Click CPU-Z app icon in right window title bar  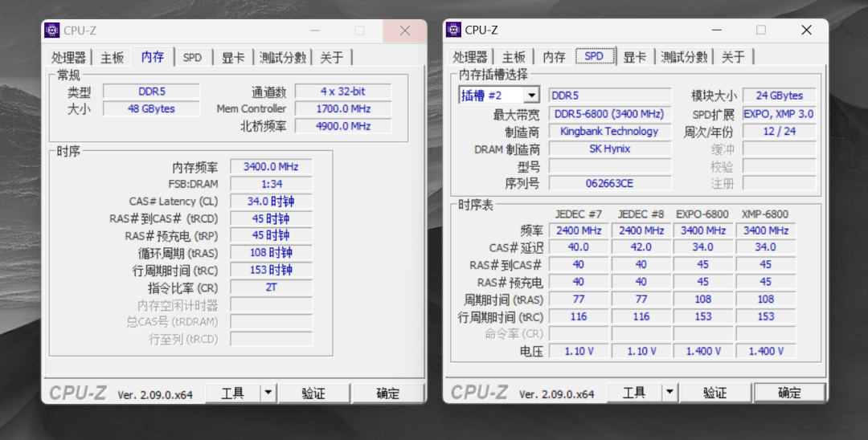pos(453,30)
